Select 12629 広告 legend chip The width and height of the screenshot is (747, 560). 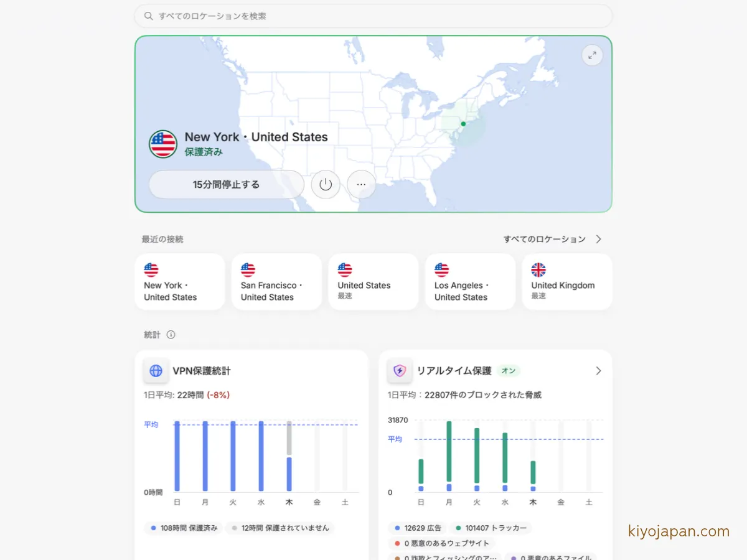[x=418, y=528]
